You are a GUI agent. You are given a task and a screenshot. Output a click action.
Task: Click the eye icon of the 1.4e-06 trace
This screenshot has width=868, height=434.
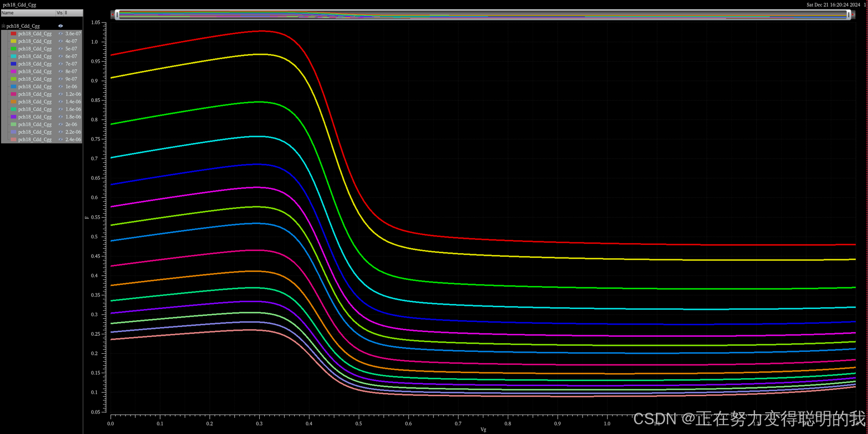tap(60, 101)
